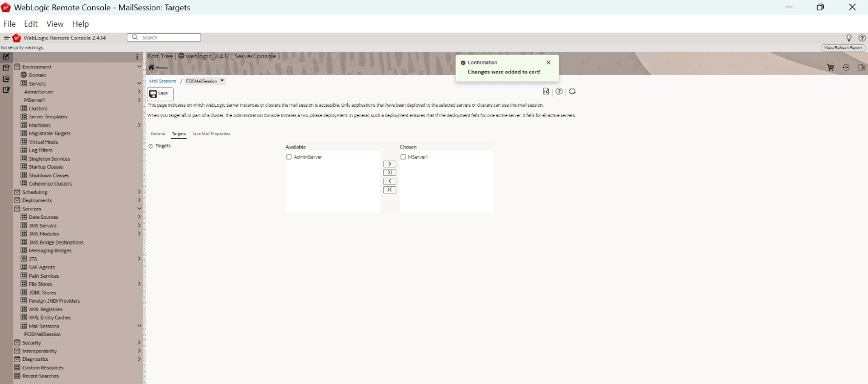
Task: Switch to the General tab
Action: pyautogui.click(x=158, y=133)
